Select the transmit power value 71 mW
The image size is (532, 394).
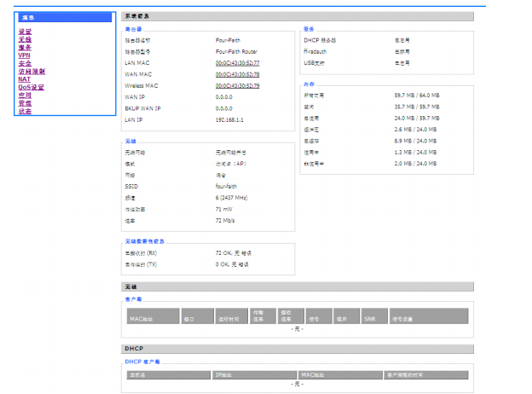224,210
